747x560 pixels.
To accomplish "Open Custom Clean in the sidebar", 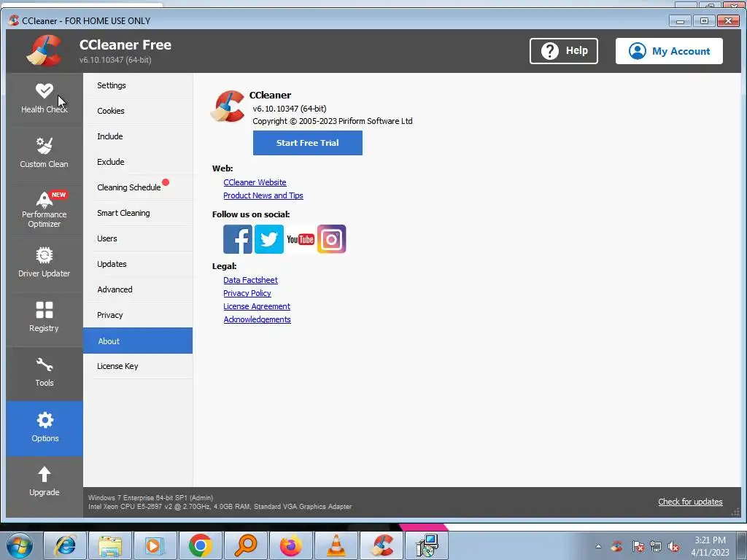I will pyautogui.click(x=44, y=153).
